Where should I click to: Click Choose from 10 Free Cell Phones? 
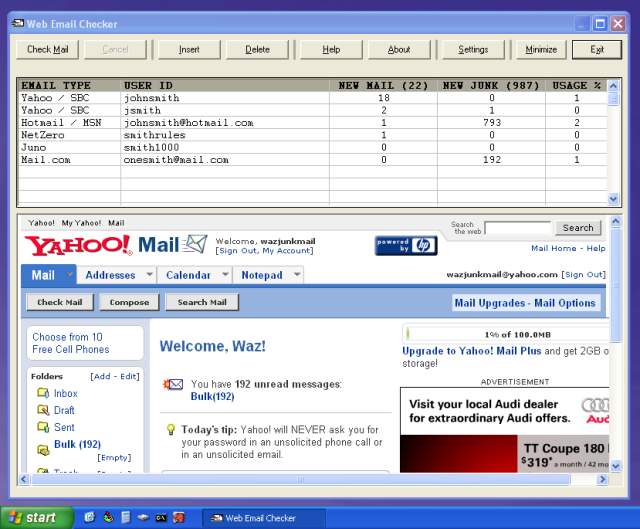pos(71,343)
